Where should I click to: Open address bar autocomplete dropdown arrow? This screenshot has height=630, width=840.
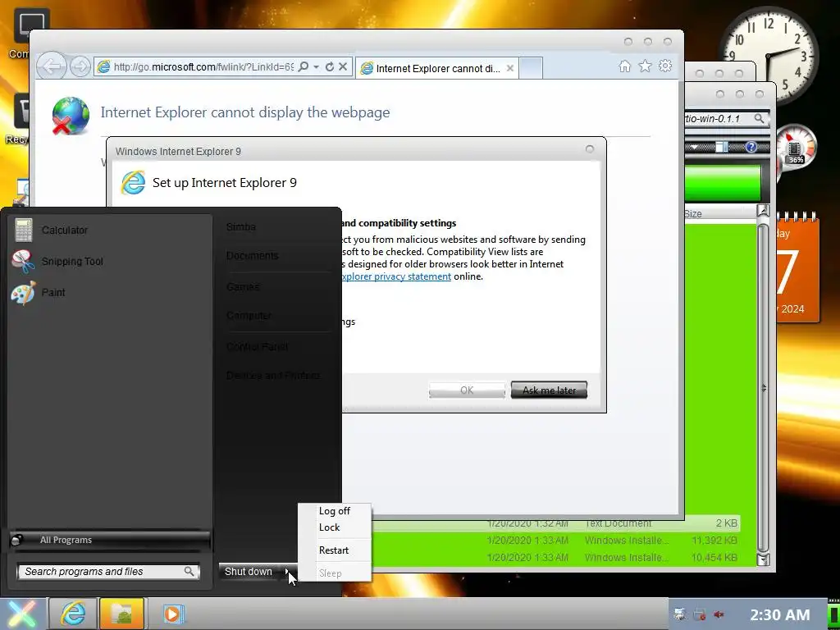click(x=316, y=67)
